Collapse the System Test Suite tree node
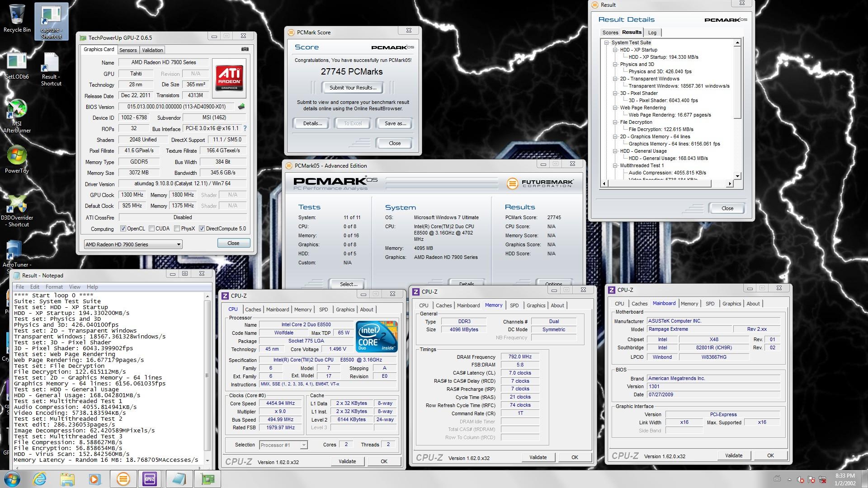Viewport: 868px width, 488px height. point(607,42)
